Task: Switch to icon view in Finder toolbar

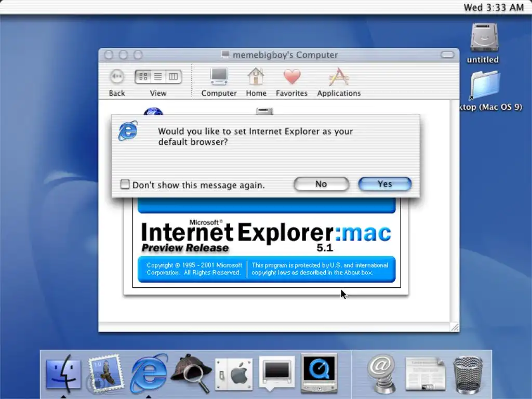Action: pyautogui.click(x=143, y=76)
